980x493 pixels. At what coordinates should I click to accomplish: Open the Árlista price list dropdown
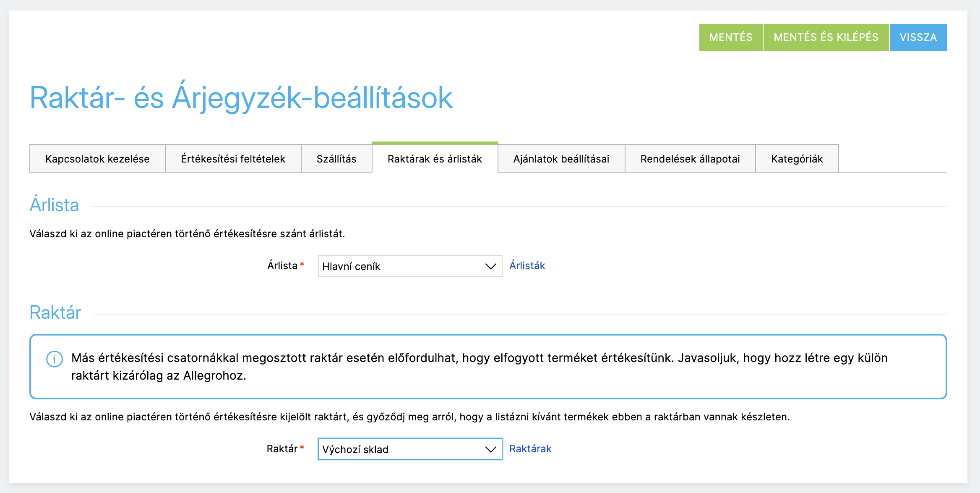click(410, 266)
